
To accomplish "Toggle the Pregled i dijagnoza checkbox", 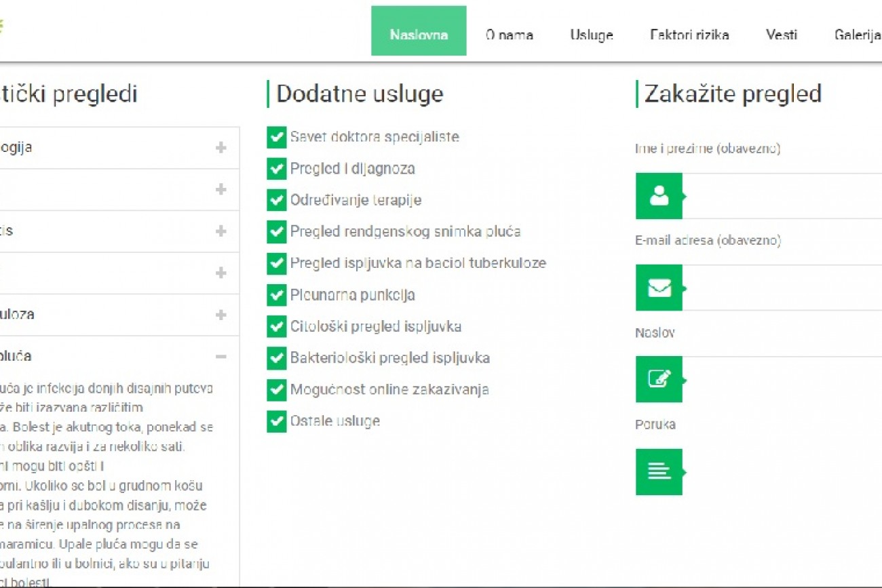I will (x=277, y=169).
